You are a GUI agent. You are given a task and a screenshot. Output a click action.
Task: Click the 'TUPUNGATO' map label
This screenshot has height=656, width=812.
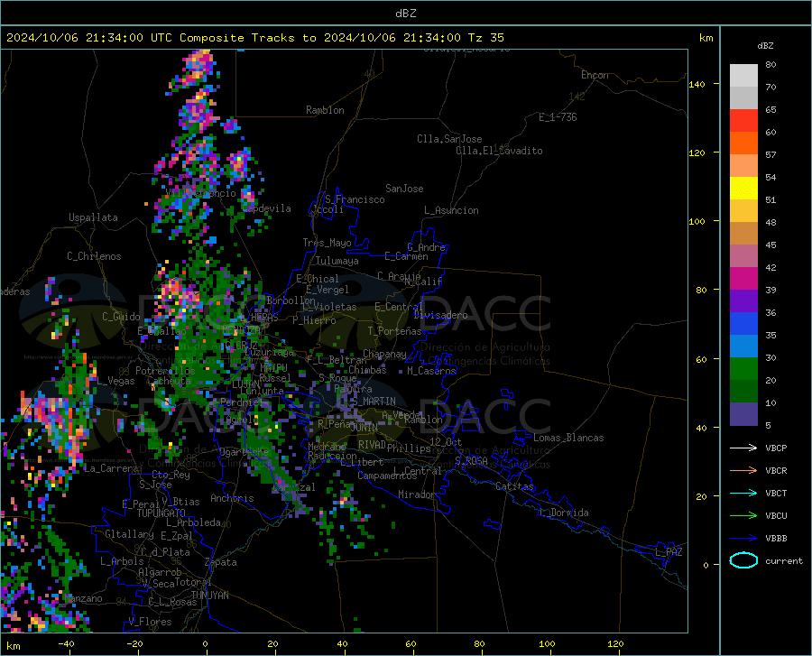(161, 513)
